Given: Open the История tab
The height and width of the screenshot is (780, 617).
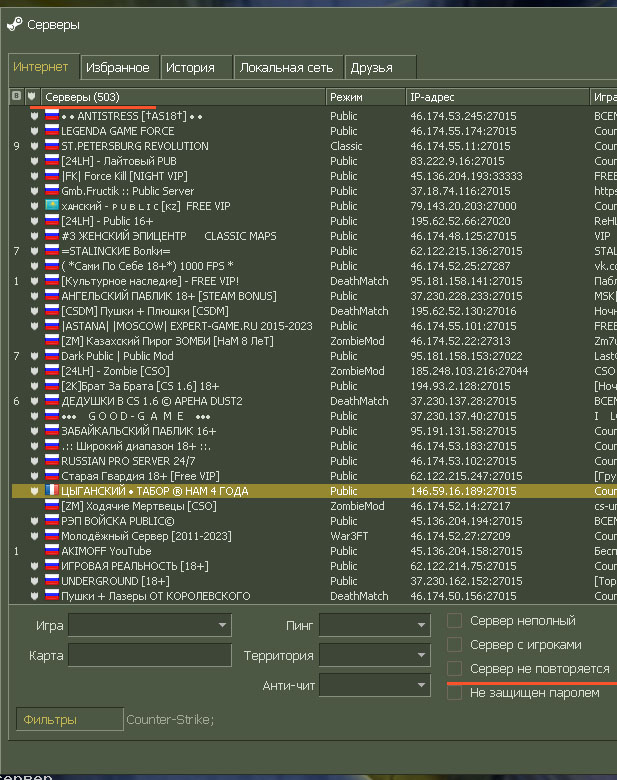Looking at the screenshot, I should [x=197, y=67].
